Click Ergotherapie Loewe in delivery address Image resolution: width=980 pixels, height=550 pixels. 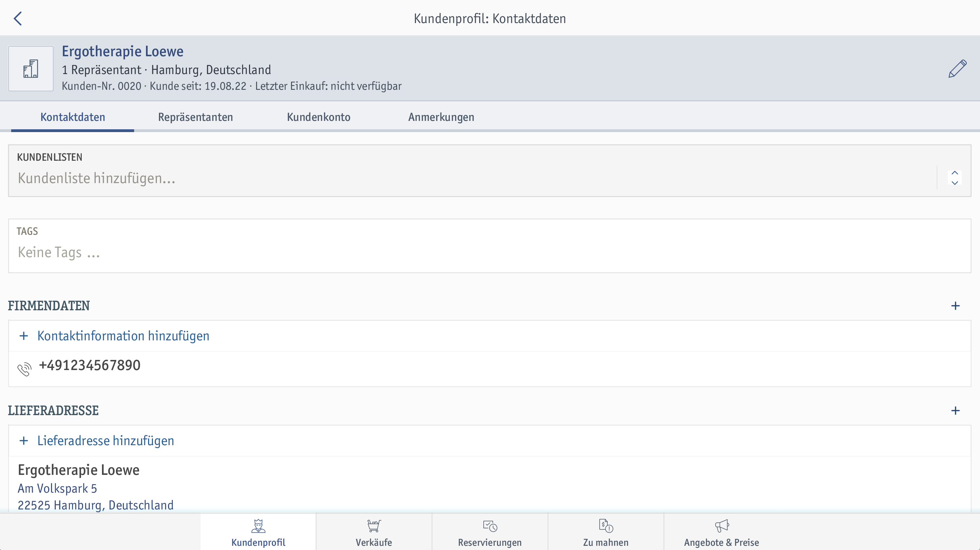(x=79, y=470)
